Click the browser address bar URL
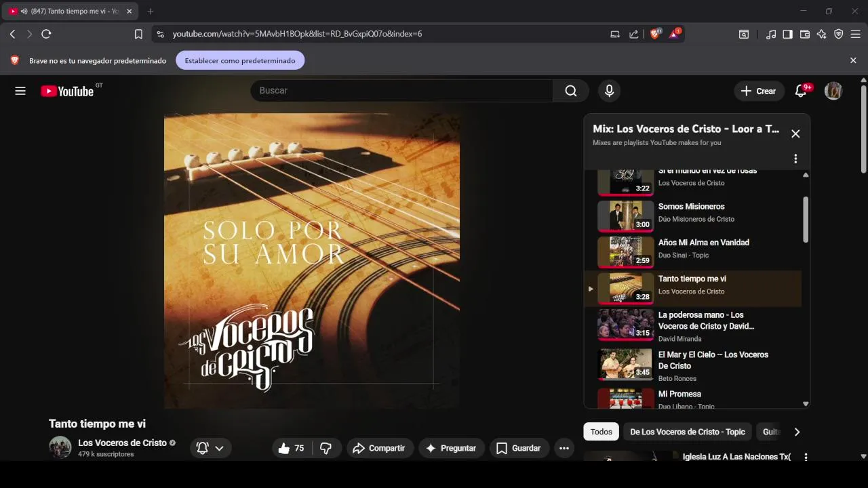Viewport: 868px width, 488px height. (x=297, y=34)
